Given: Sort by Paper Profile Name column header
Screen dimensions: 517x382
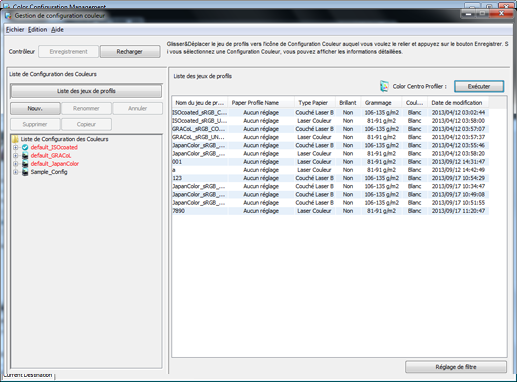Looking at the screenshot, I should (x=261, y=103).
